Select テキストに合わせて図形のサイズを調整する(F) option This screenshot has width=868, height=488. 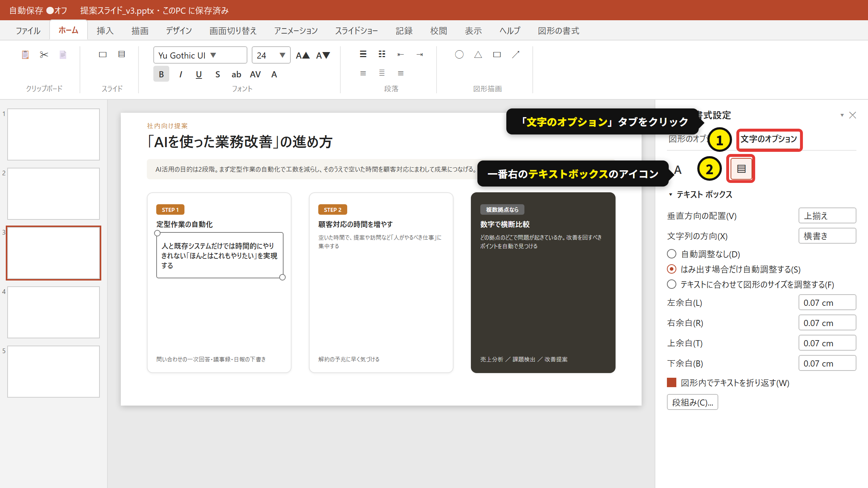pos(672,284)
